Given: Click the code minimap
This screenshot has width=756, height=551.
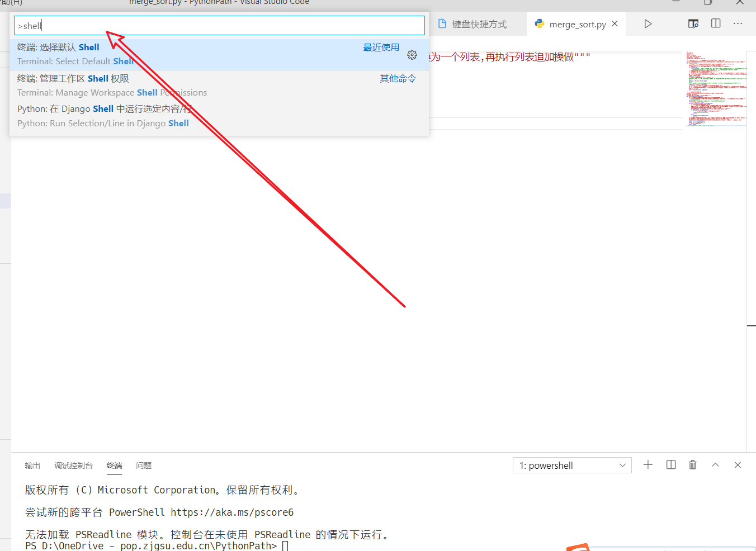Looking at the screenshot, I should pos(716,89).
